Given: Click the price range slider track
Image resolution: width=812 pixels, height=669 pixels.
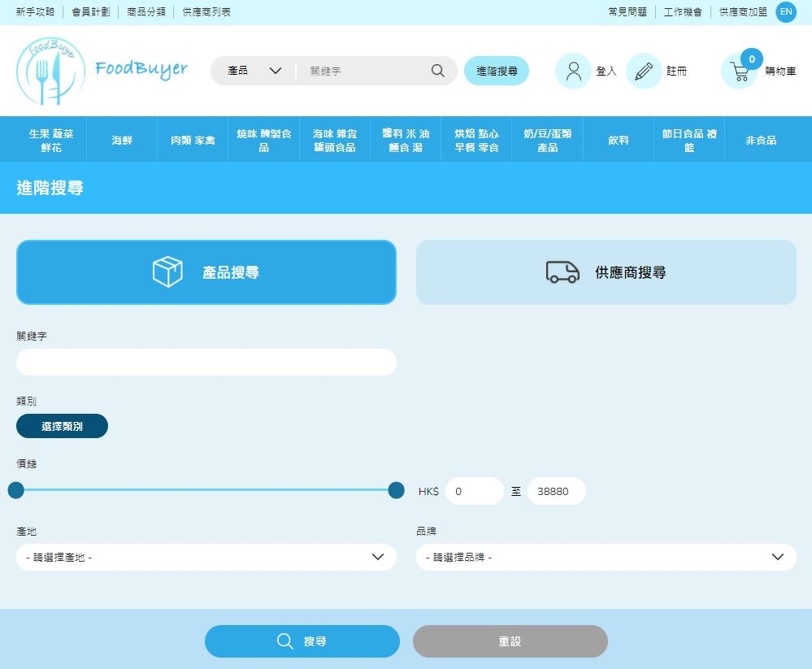Looking at the screenshot, I should [206, 490].
